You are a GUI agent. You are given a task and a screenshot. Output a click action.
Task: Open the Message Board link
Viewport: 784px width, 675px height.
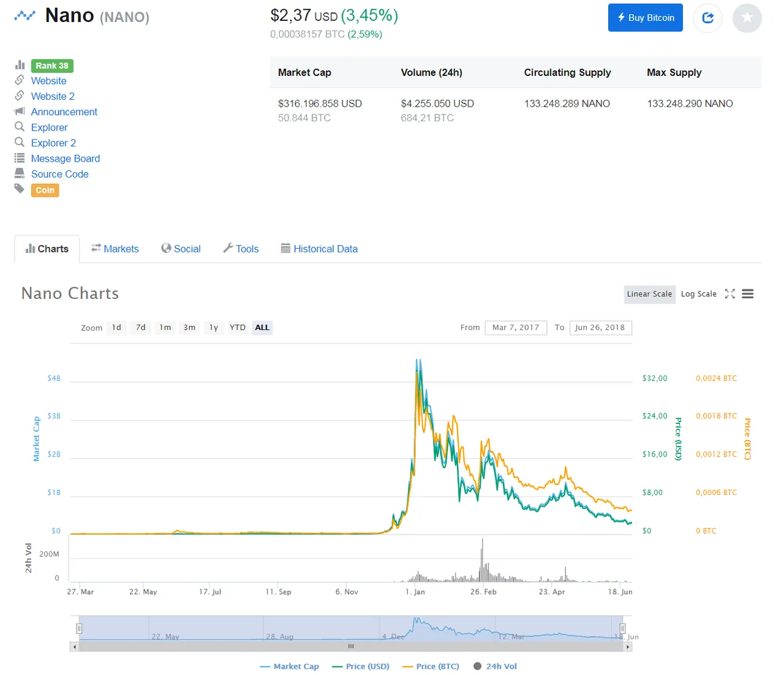click(66, 158)
